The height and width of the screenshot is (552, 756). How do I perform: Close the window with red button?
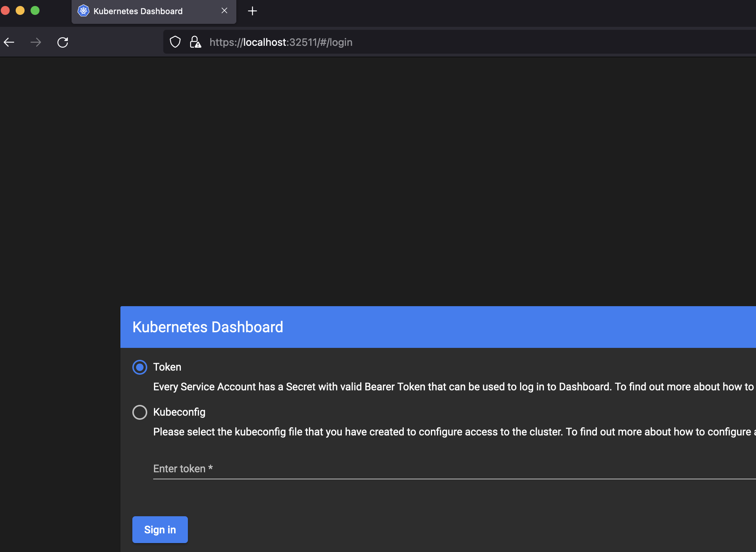(5, 11)
